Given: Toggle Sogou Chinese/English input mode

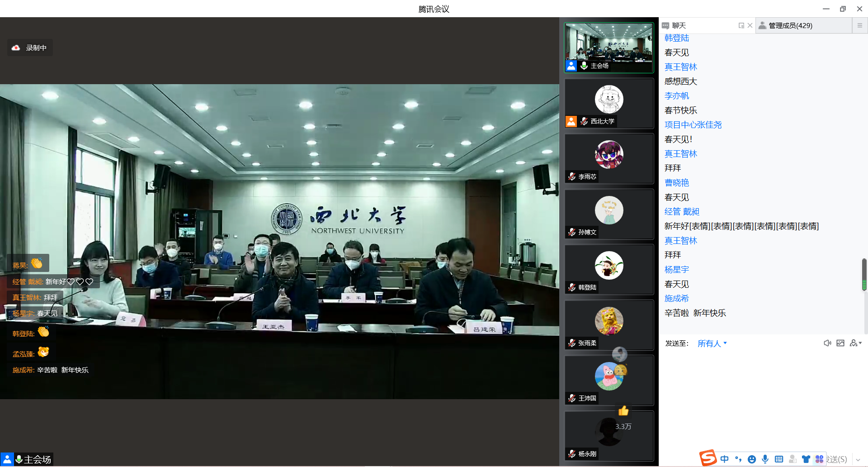Looking at the screenshot, I should click(725, 459).
